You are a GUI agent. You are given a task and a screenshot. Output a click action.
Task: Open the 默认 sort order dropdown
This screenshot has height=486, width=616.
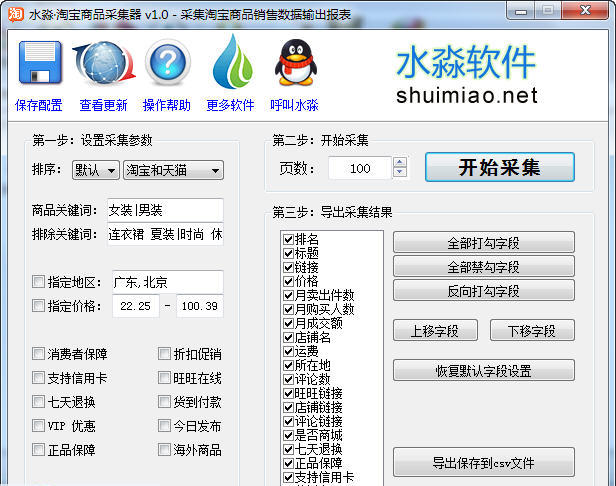[95, 170]
